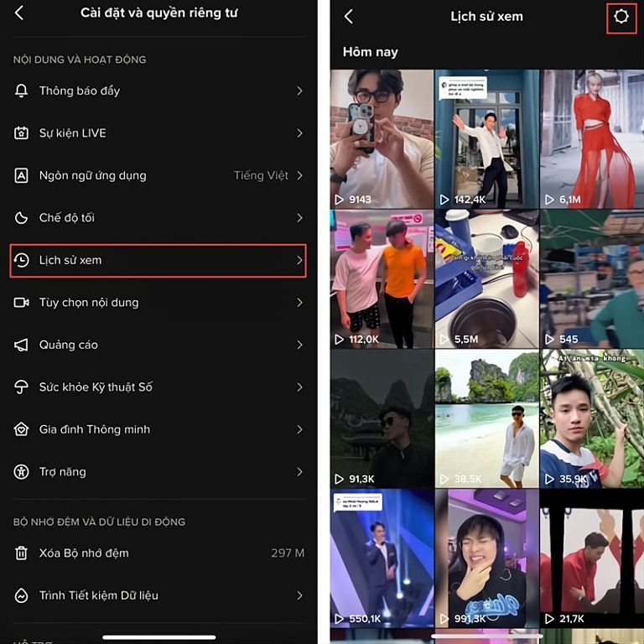Tap the Tiếng Việt language value
644x644 pixels.
(261, 175)
